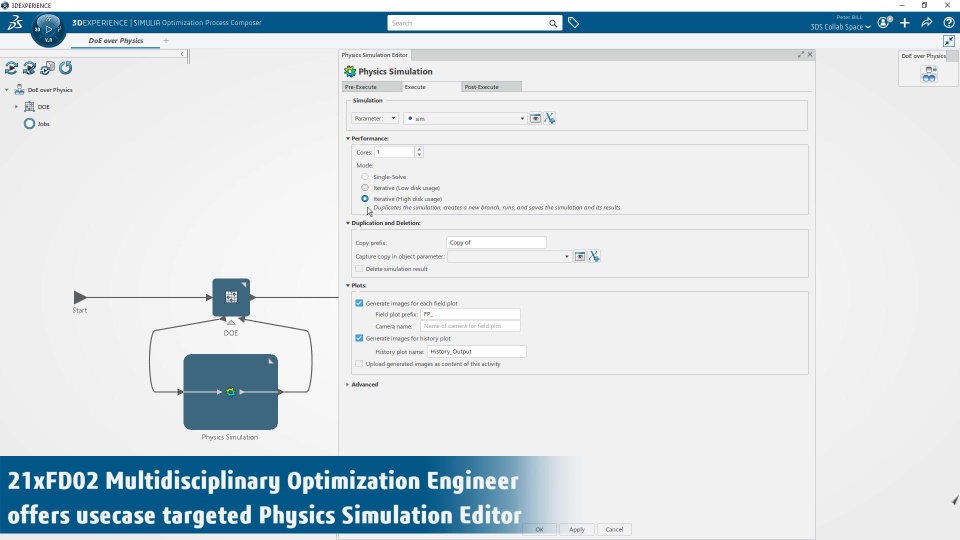Click the Dassault 3DS logo icon
The image size is (960, 540).
pos(15,23)
